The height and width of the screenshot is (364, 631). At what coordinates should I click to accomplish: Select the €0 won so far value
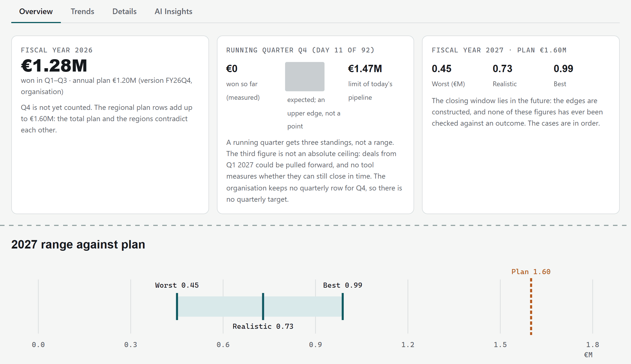coord(232,68)
